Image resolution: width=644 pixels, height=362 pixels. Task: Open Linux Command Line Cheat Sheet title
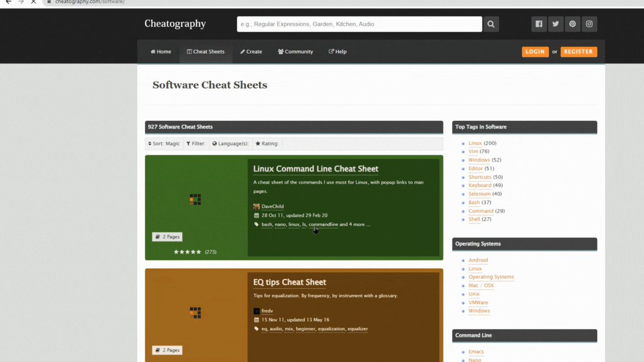coord(316,169)
